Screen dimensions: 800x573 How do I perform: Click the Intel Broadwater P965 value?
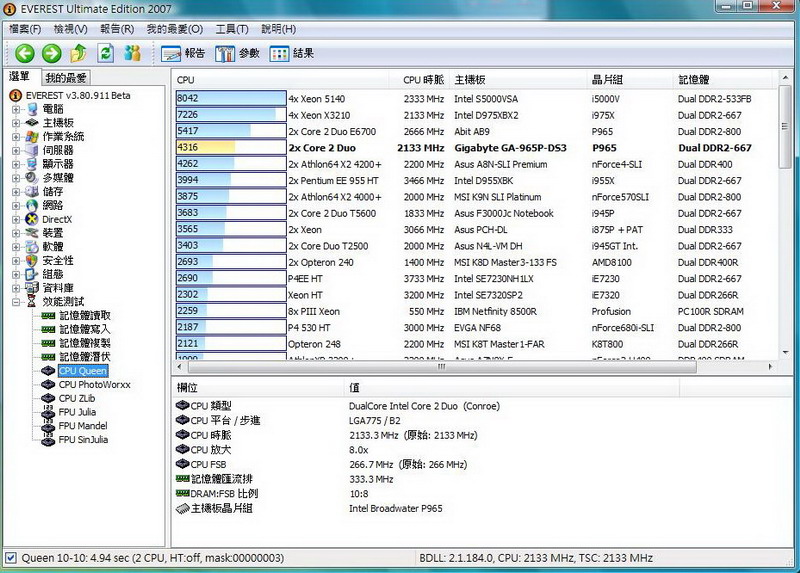tap(395, 508)
